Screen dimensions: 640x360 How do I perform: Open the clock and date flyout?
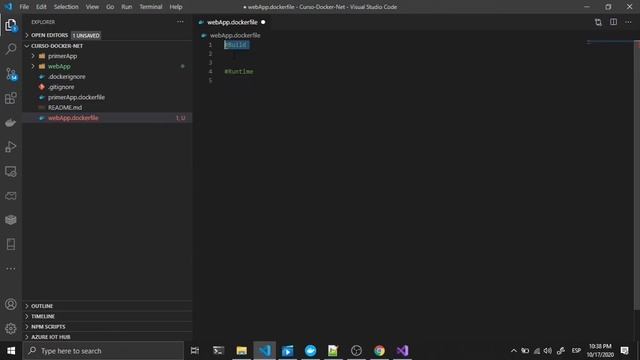[x=600, y=351]
